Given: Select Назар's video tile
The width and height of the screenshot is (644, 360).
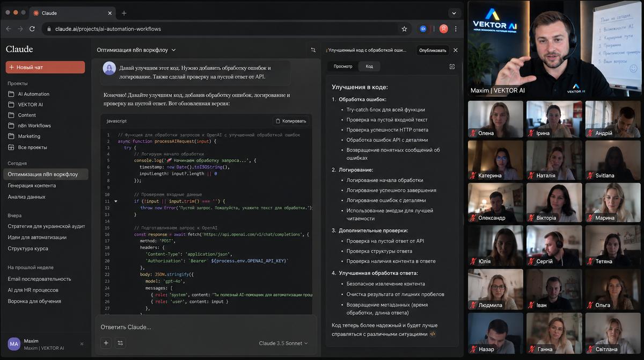Looking at the screenshot, I should click(x=495, y=333).
